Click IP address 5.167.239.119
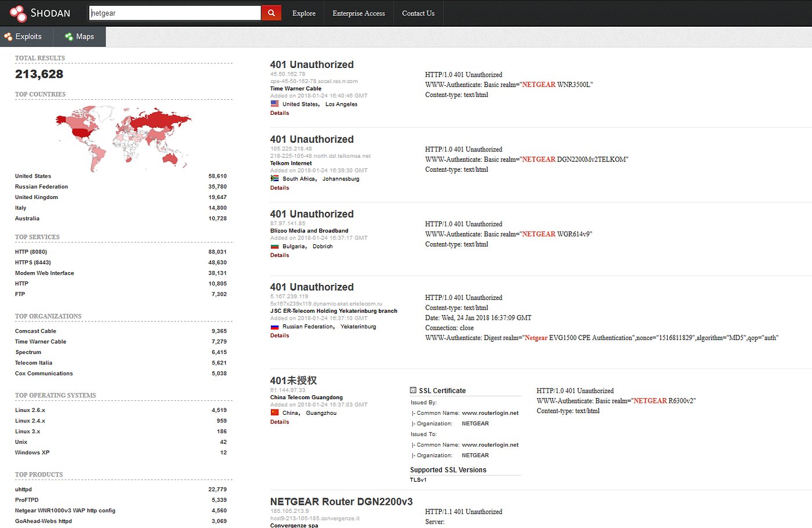Viewport: 812px width, 528px height. click(289, 296)
